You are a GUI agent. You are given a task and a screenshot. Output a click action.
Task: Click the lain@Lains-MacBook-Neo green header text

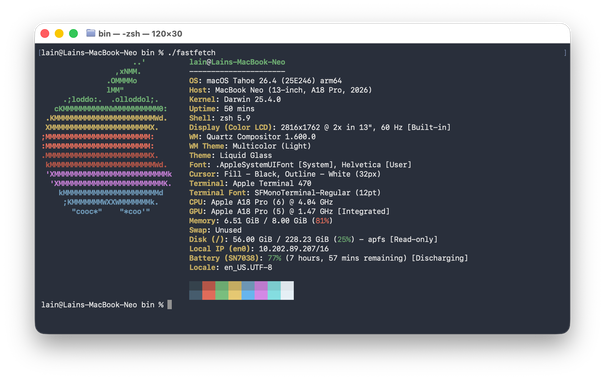(237, 62)
